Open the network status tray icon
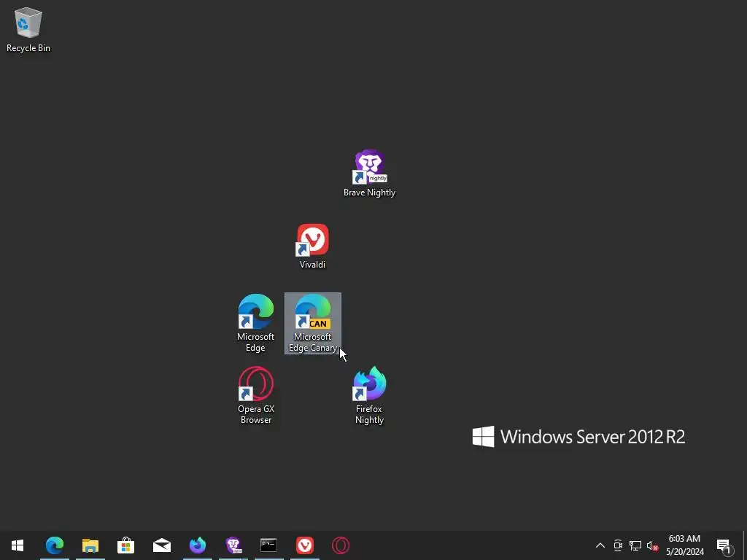Image resolution: width=747 pixels, height=560 pixels. pyautogui.click(x=635, y=545)
